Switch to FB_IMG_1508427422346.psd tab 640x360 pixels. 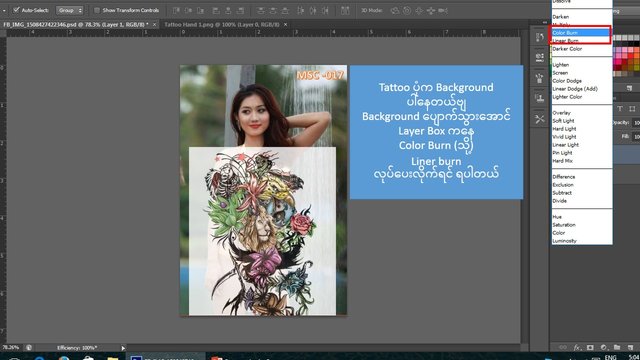pyautogui.click(x=76, y=24)
